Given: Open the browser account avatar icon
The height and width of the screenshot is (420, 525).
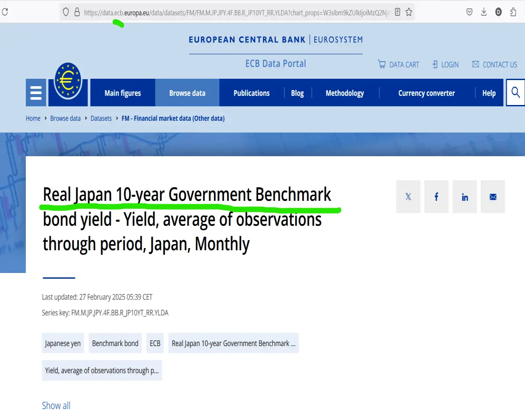Looking at the screenshot, I should point(498,12).
